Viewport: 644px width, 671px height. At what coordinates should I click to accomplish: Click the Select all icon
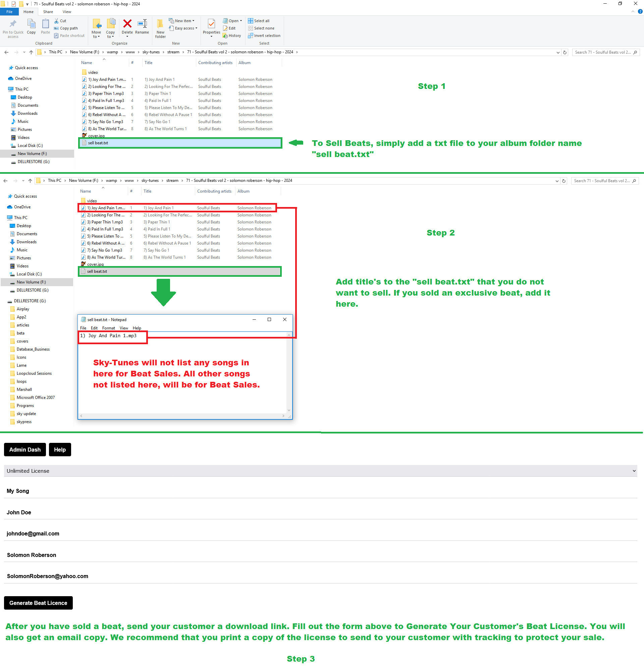coord(251,21)
